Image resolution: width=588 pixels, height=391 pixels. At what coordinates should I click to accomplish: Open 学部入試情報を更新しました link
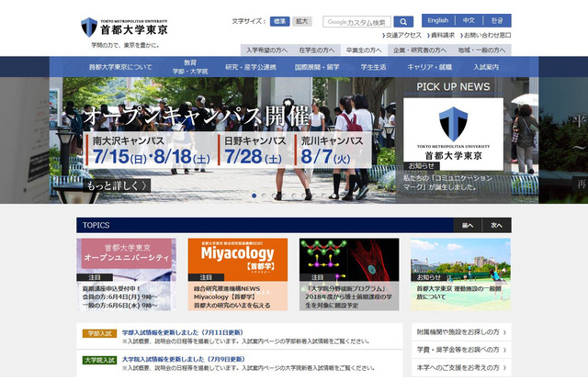point(183,332)
